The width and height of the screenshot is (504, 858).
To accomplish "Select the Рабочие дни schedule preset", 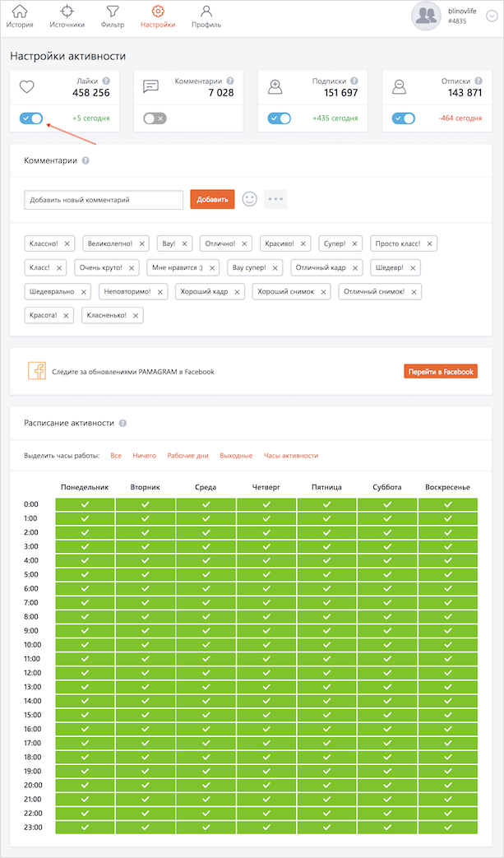I will click(187, 455).
